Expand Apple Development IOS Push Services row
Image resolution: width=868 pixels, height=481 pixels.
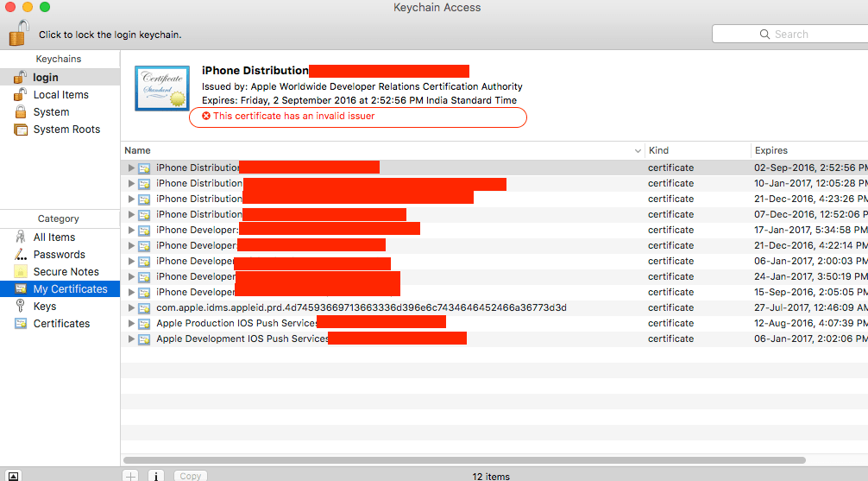(x=131, y=338)
